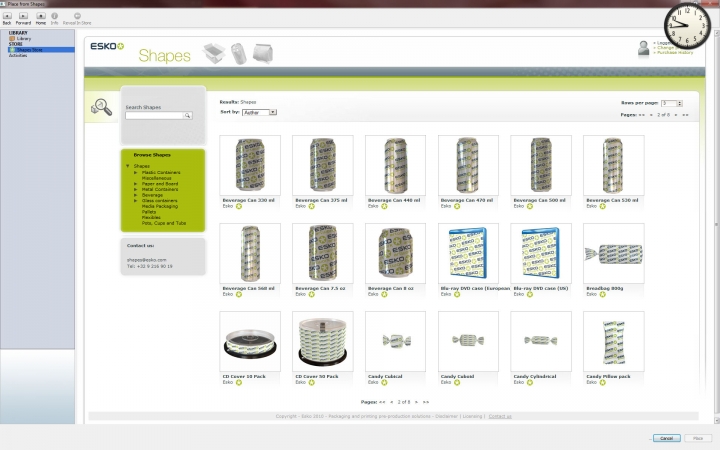This screenshot has width=720, height=450.
Task: Click the Esko badge under Beverage Can 330 ml
Action: coord(239,206)
